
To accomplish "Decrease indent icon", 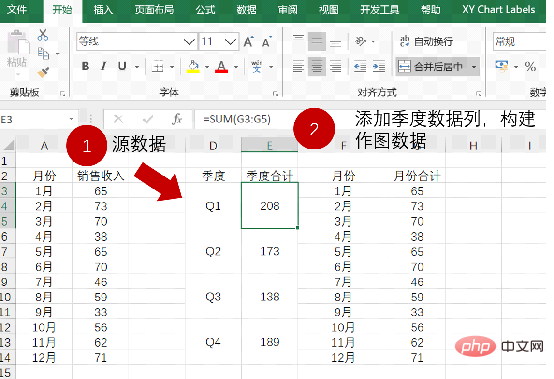I will (x=360, y=66).
